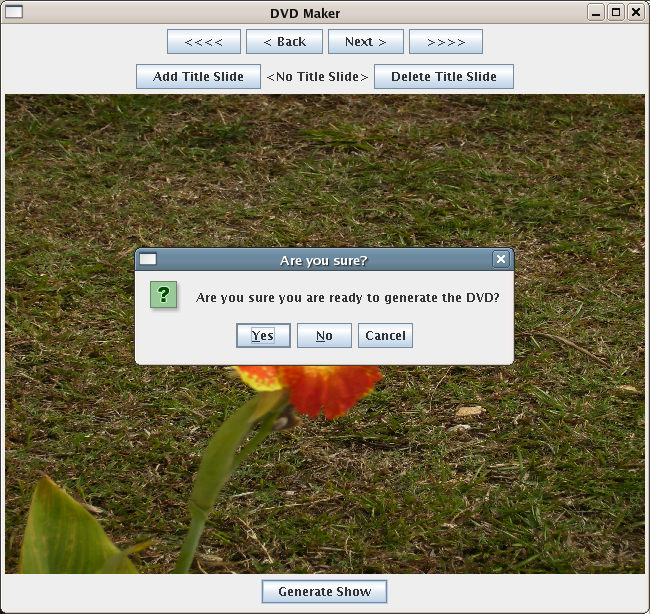Close the DVD Maker window
The height and width of the screenshot is (614, 650).
point(636,12)
